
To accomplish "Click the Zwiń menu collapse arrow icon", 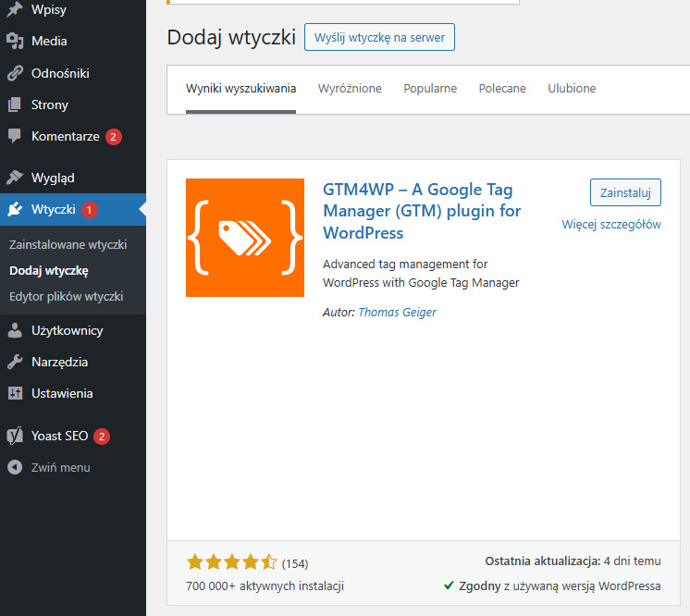I will [15, 467].
